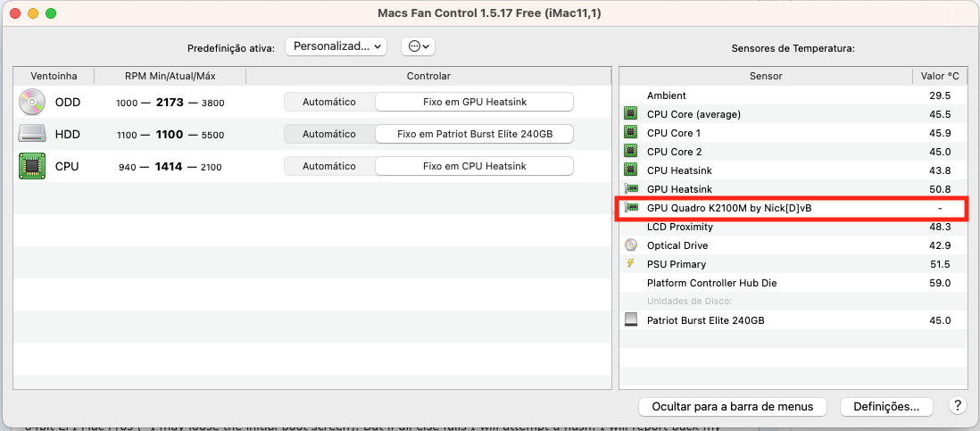Click the ODD optical disc fan icon

[x=31, y=103]
